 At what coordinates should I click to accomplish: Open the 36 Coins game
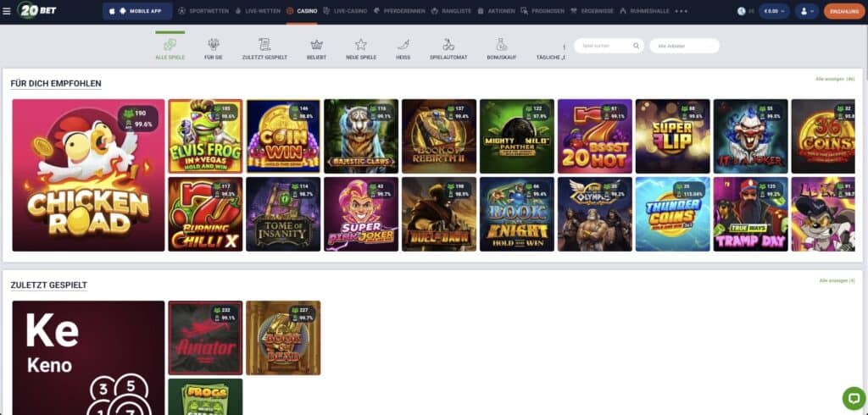point(823,136)
